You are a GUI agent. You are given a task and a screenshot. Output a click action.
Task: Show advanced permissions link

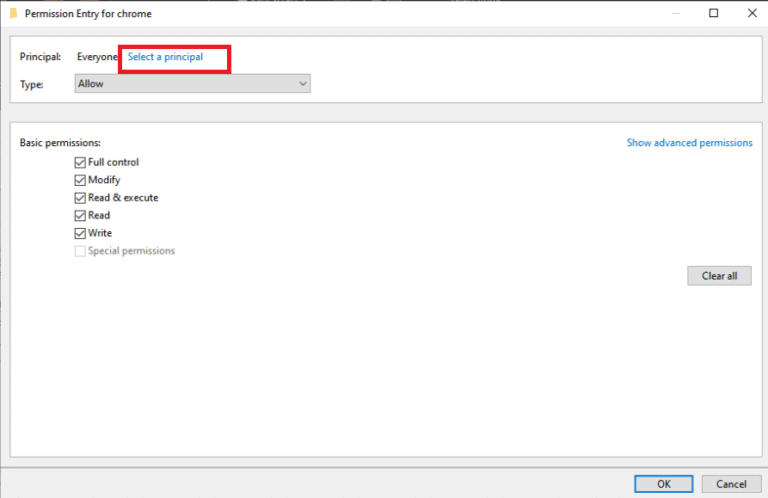689,142
